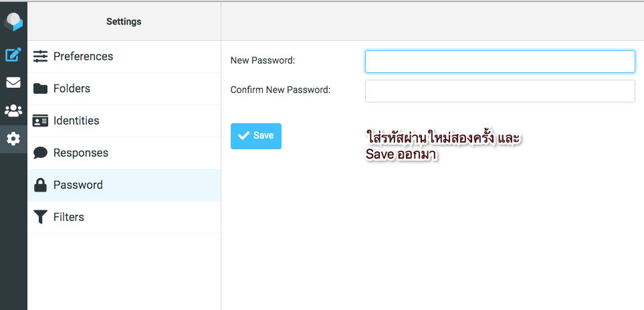Click the Settings gear icon
644x310 pixels.
point(13,139)
